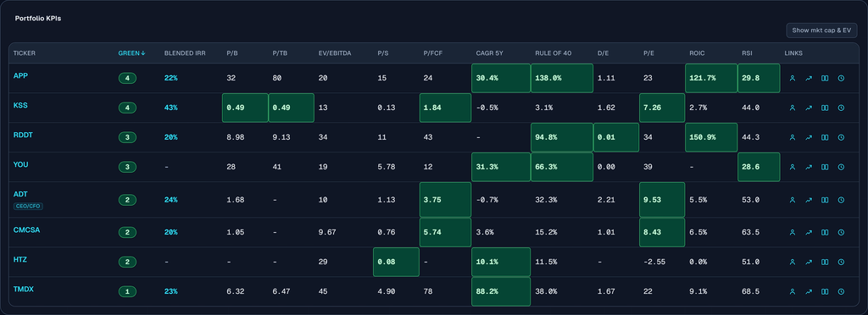Click TMDX row columns icon
The height and width of the screenshot is (315, 868).
825,291
